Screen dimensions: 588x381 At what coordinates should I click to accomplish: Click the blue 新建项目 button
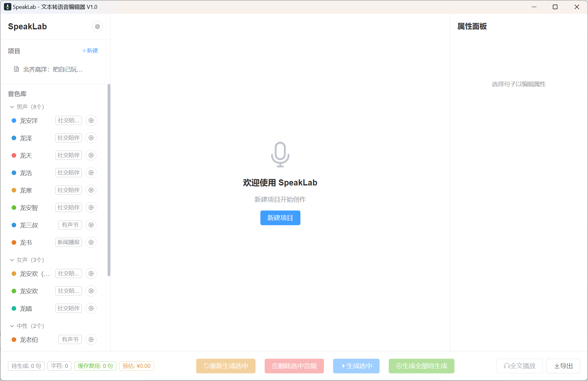(280, 218)
